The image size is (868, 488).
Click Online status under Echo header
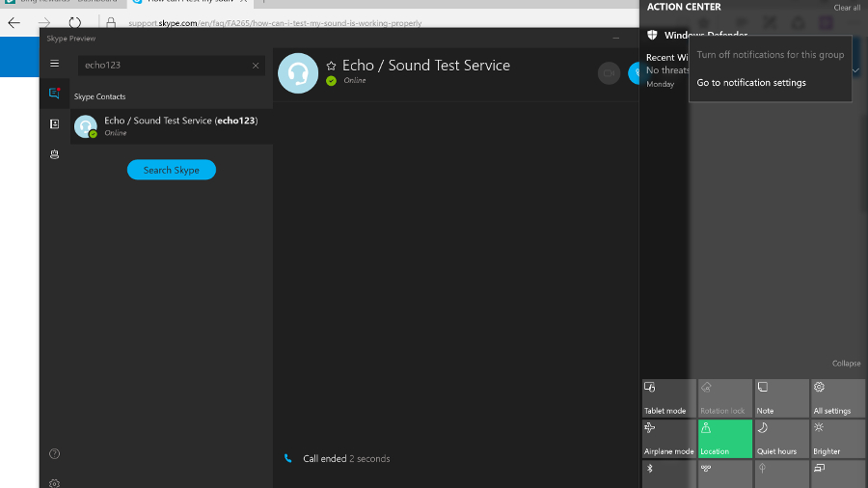pyautogui.click(x=354, y=80)
